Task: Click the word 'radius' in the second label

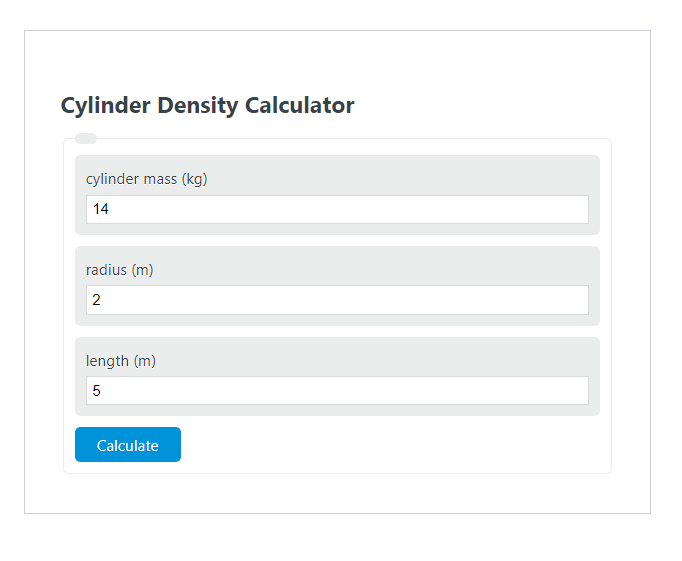Action: click(x=107, y=270)
